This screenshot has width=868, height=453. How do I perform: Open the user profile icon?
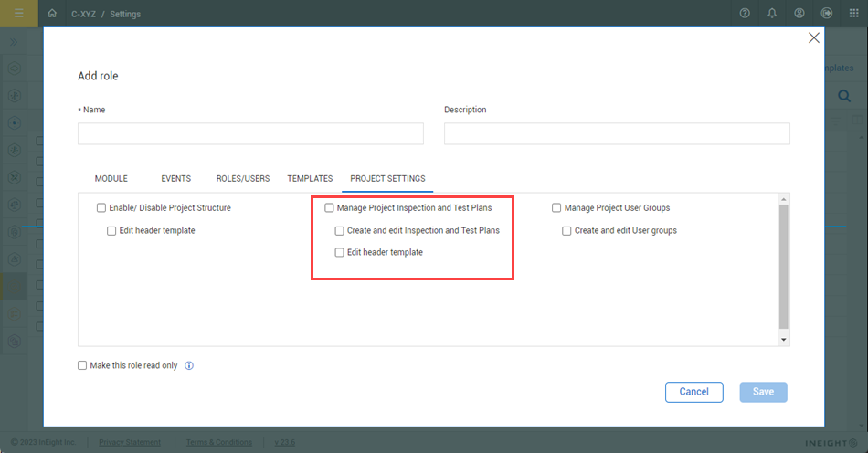(799, 14)
